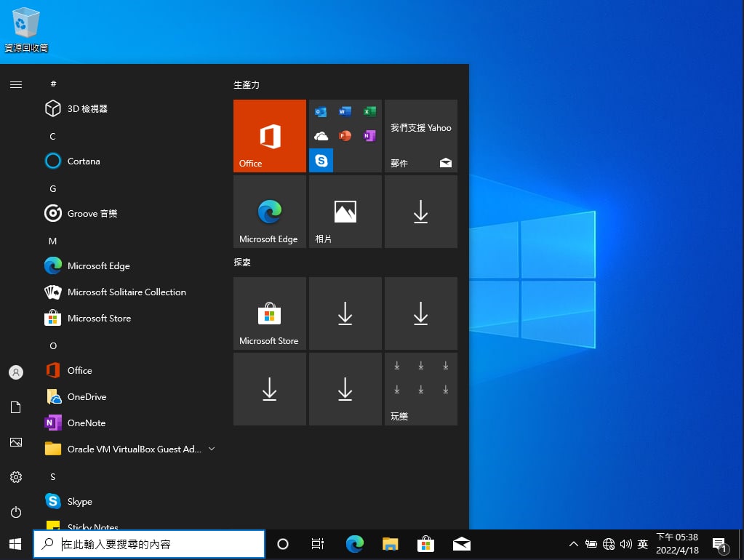The image size is (744, 560).
Task: Click the taskbar search input field
Action: click(149, 544)
